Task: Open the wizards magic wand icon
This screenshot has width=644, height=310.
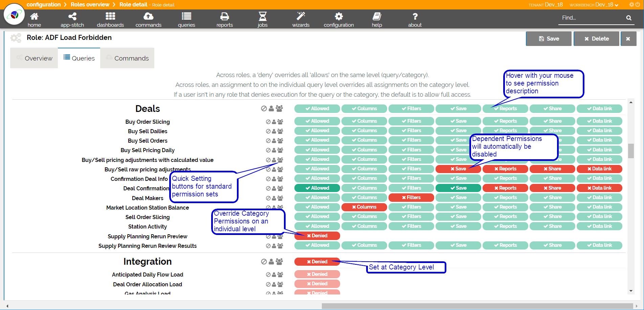Action: (301, 16)
